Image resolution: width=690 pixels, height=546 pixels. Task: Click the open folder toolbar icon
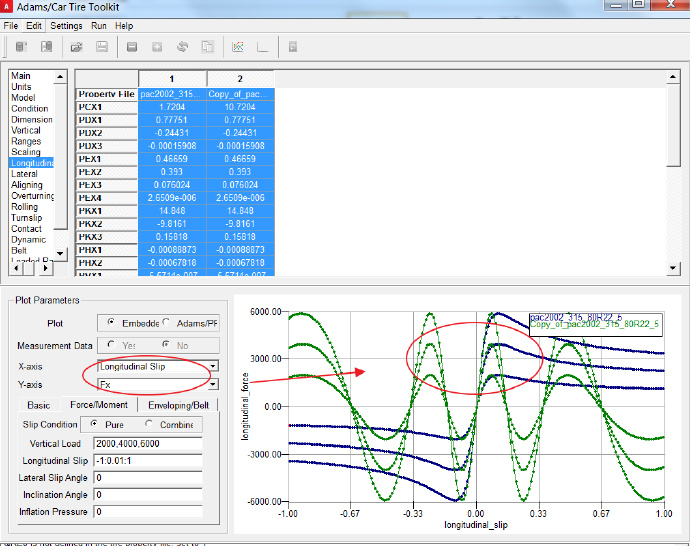[77, 47]
